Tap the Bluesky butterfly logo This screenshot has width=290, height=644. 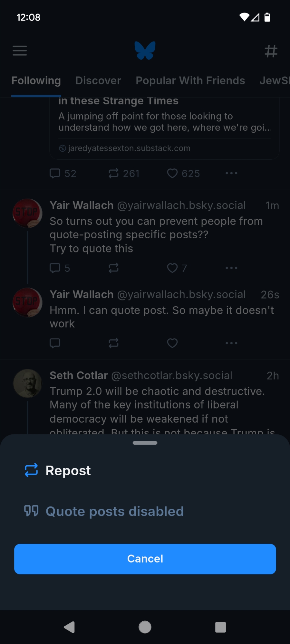pyautogui.click(x=145, y=51)
